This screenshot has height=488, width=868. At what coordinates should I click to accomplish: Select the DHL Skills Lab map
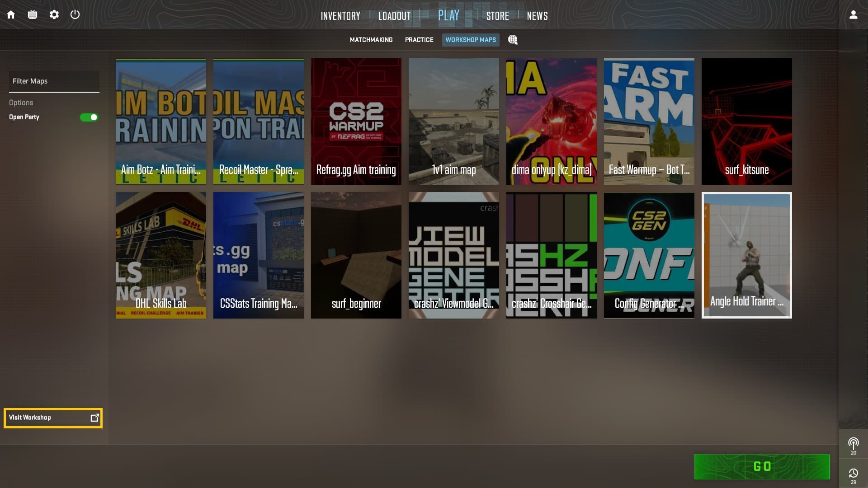click(x=161, y=255)
